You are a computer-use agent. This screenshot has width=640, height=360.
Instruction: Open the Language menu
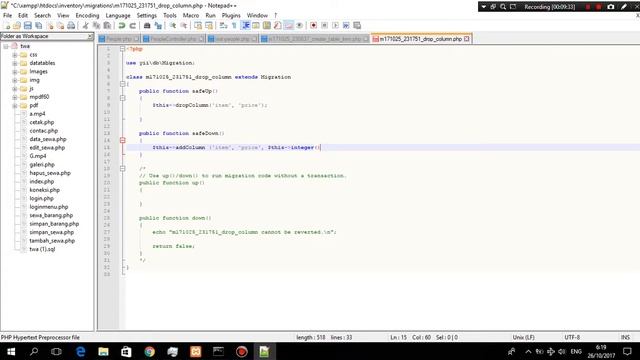pyautogui.click(x=118, y=16)
